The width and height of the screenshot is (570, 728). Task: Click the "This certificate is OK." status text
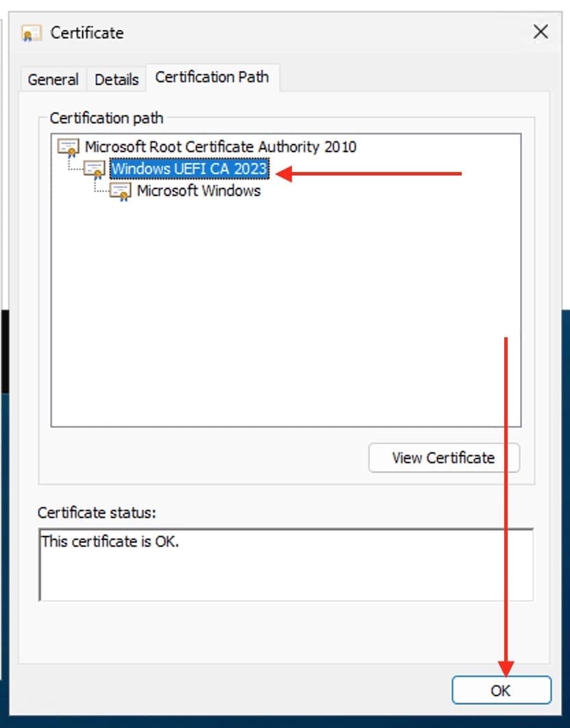click(110, 542)
